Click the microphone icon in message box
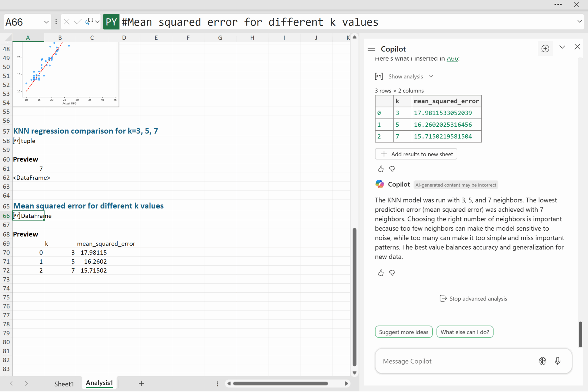This screenshot has height=392, width=588. click(x=557, y=361)
